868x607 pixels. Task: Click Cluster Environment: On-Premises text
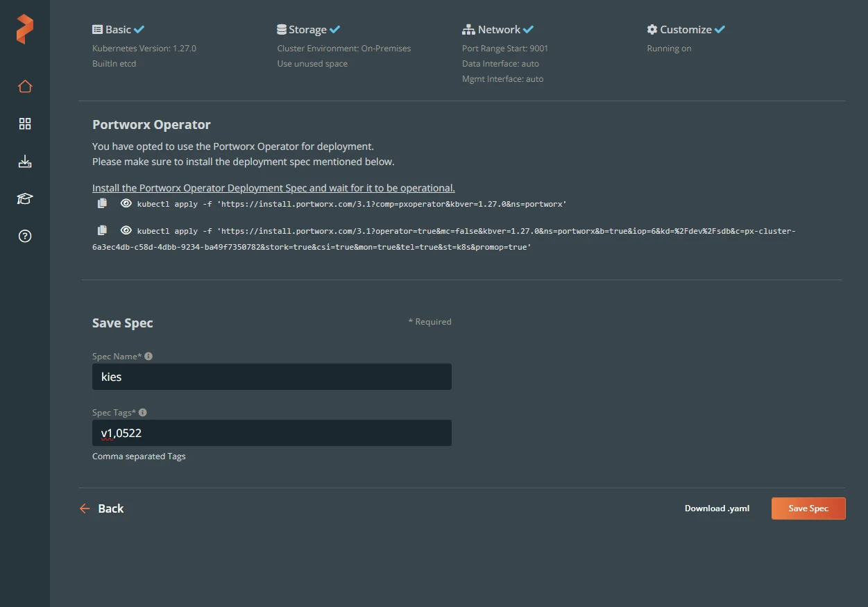pyautogui.click(x=344, y=49)
